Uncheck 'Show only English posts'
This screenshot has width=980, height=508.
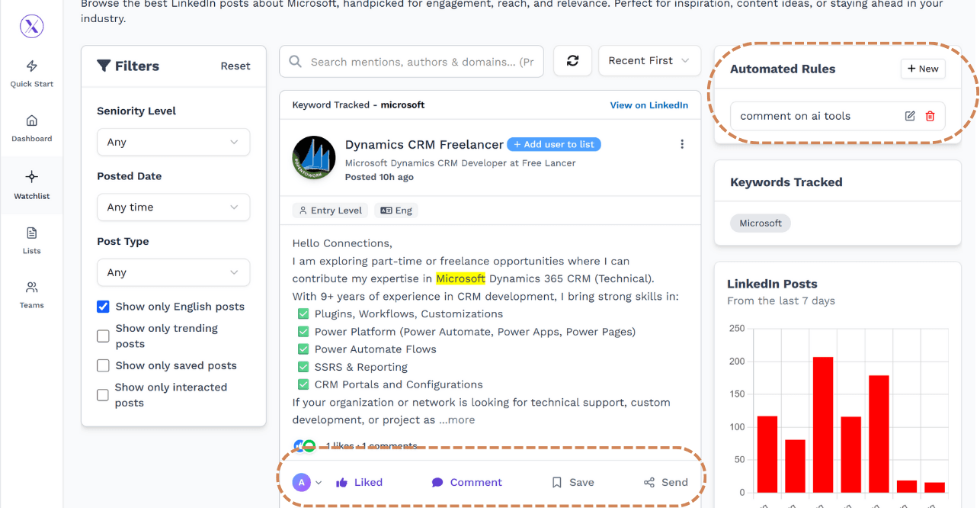point(103,306)
